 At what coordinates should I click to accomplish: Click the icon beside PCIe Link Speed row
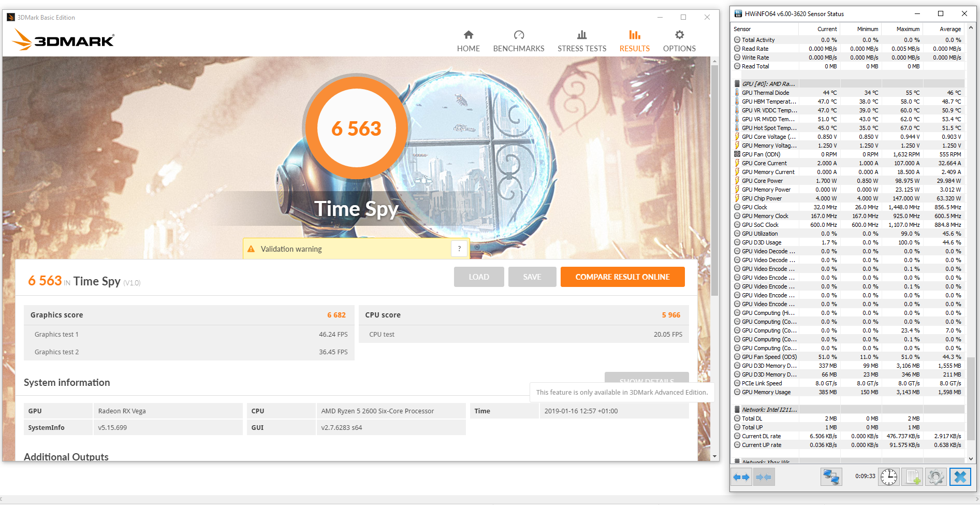pos(737,383)
